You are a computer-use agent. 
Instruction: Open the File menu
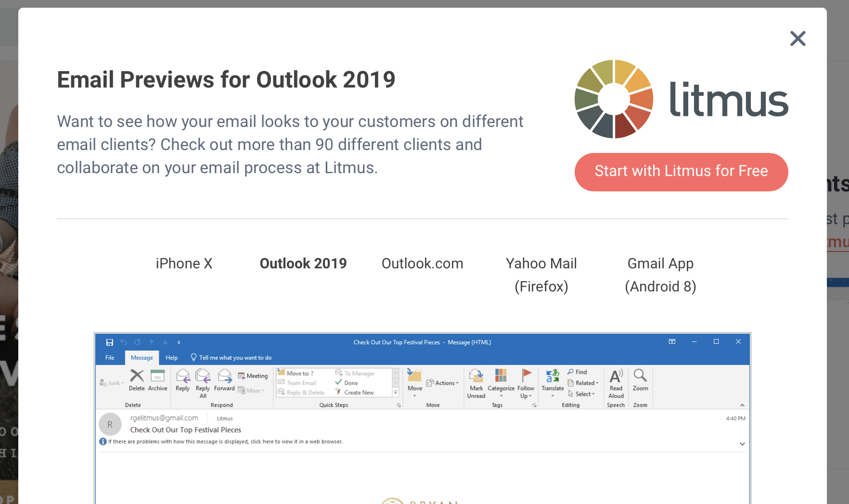tap(110, 358)
